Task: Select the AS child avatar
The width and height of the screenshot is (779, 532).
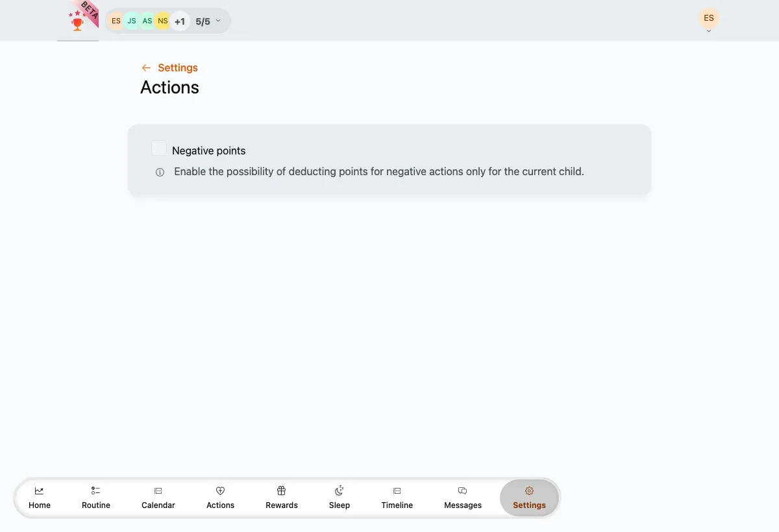Action: (147, 21)
